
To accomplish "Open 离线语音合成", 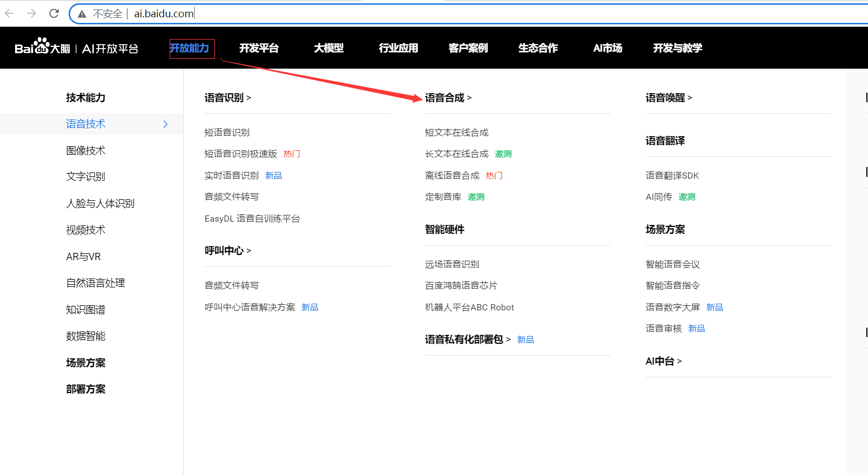I will point(452,175).
